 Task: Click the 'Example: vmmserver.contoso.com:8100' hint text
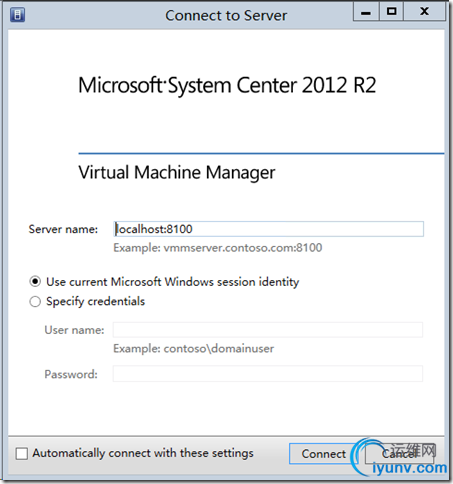click(x=218, y=248)
